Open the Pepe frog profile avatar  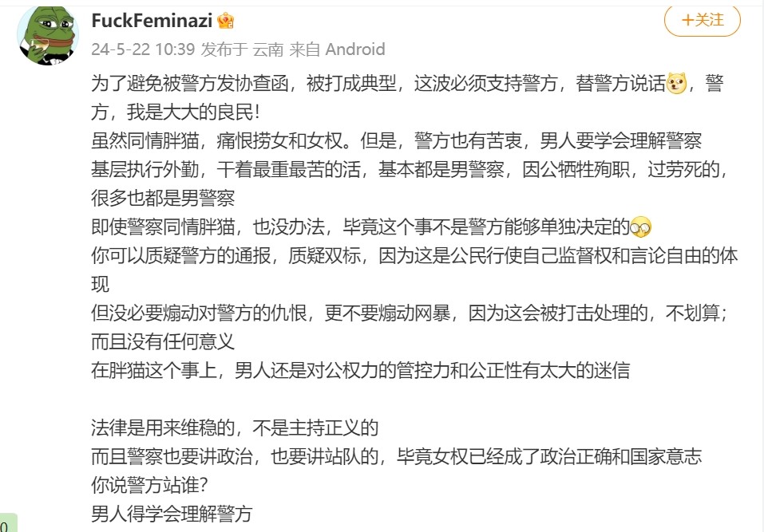coord(48,34)
